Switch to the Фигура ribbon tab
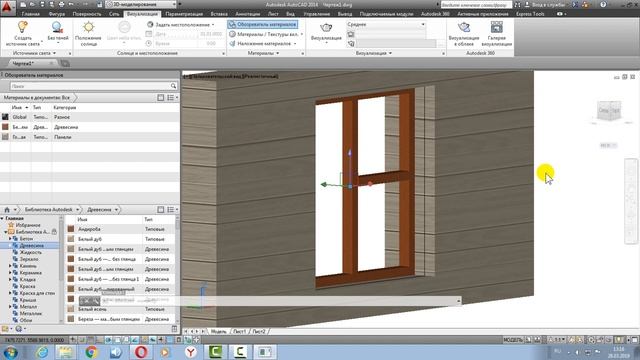The image size is (640, 360). click(57, 14)
